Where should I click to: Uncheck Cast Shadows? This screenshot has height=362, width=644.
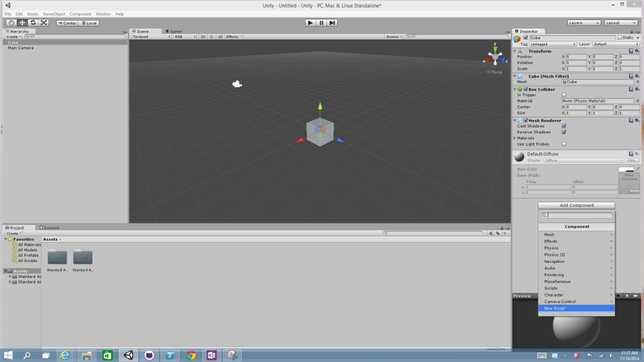click(x=564, y=126)
